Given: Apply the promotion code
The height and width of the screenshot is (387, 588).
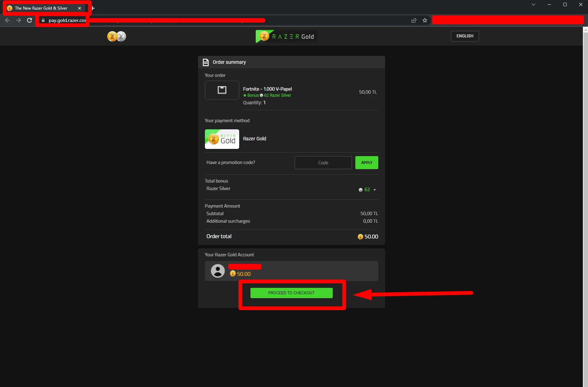Looking at the screenshot, I should click(367, 163).
